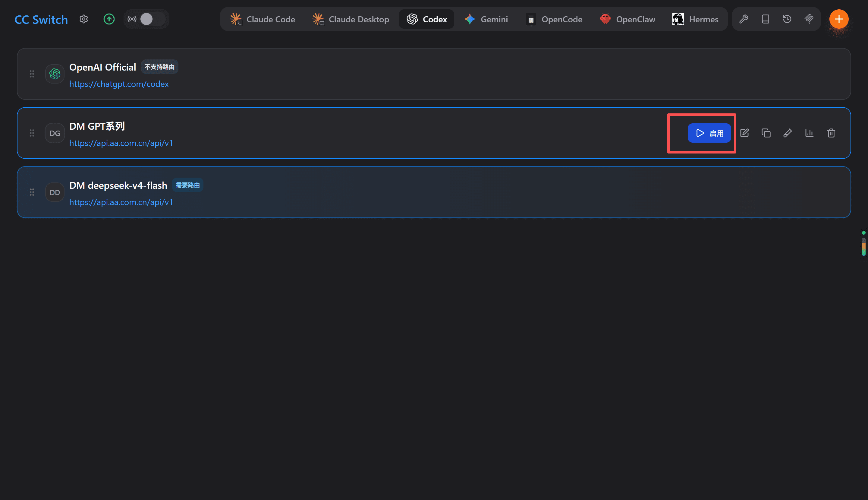This screenshot has height=500, width=868.
Task: Add a new provider with orange plus
Action: tap(839, 19)
